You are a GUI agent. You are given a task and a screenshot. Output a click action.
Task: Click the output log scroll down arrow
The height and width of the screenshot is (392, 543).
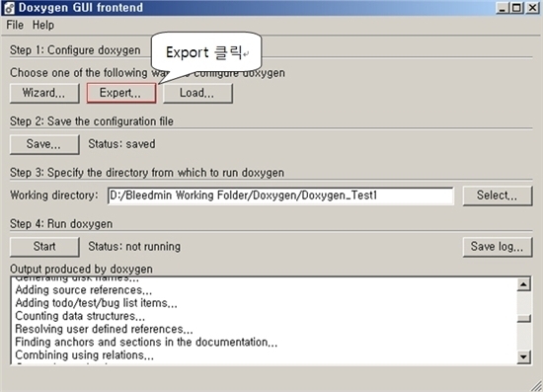[523, 356]
